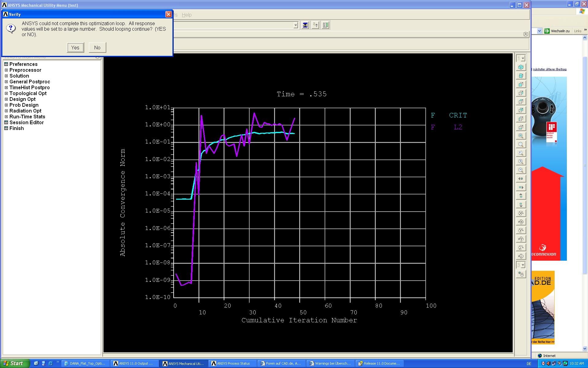Click the Zoom-to-box magnifier icon below Fit View
This screenshot has height=368, width=588.
(521, 144)
